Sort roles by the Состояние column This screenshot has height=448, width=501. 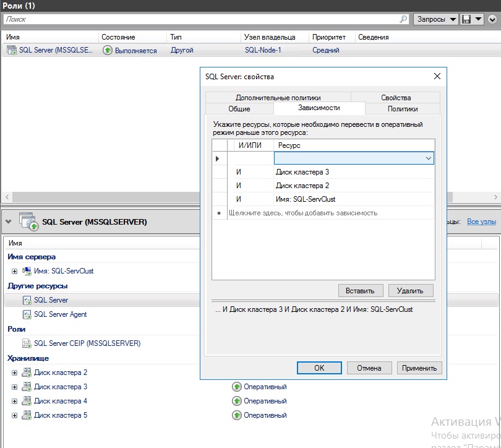(x=132, y=37)
